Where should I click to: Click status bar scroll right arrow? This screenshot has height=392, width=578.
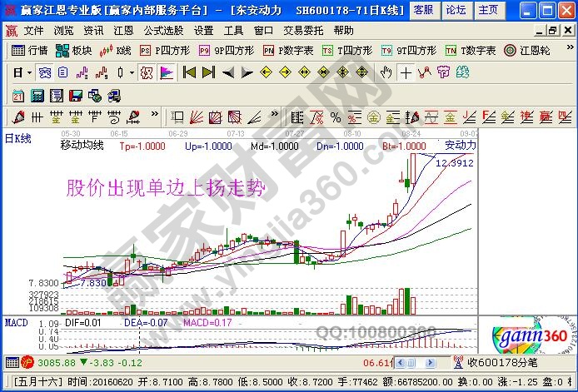(430, 363)
